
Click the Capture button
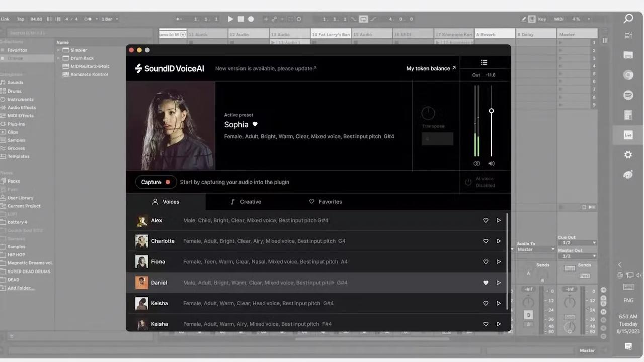tap(155, 182)
